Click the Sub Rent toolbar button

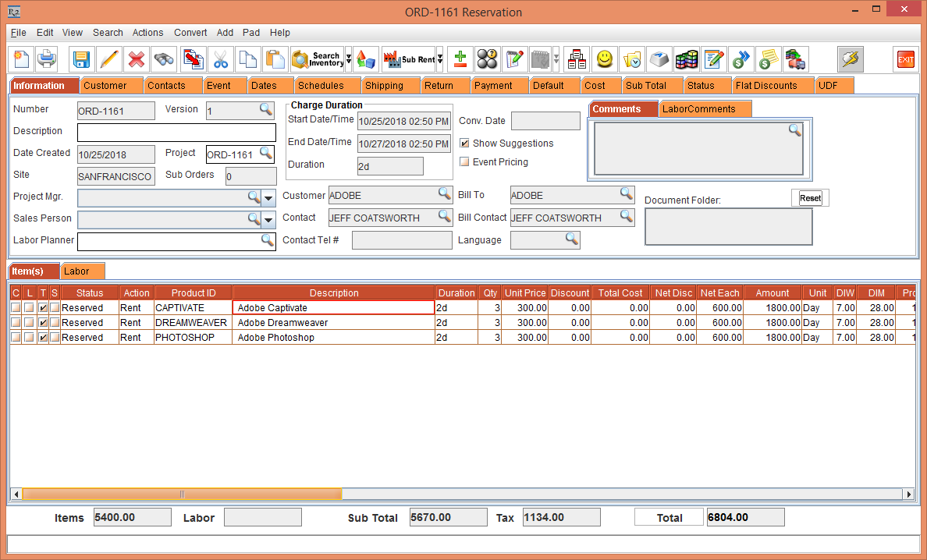409,59
